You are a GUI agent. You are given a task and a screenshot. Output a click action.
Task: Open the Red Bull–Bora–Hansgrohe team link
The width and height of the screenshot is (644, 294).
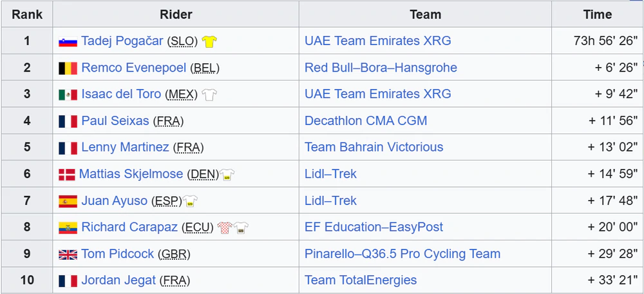click(381, 68)
